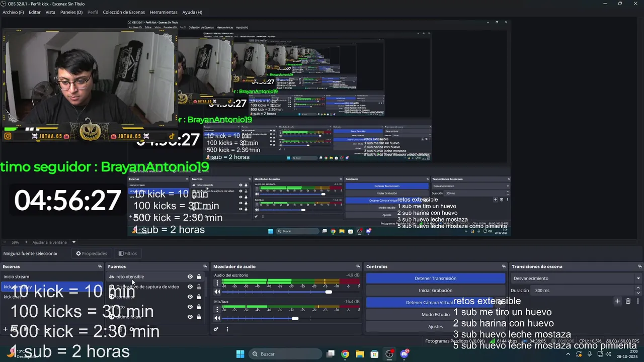Show hidden system tray icons chevron
This screenshot has height=362, width=644.
(x=568, y=354)
